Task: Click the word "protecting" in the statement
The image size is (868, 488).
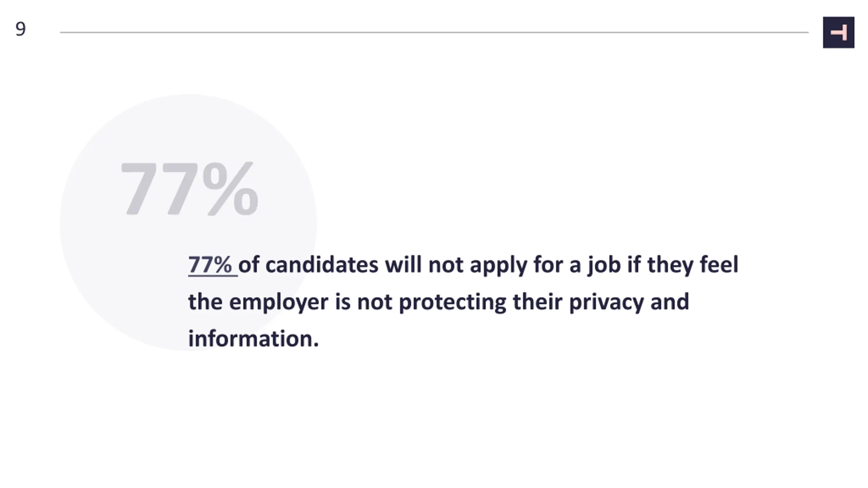Action: [452, 302]
